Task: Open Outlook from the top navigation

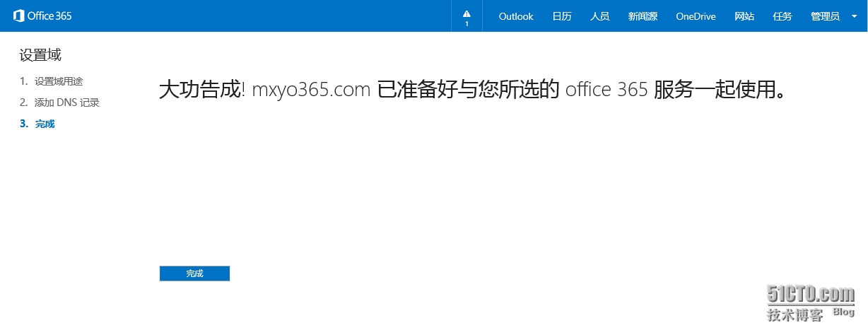Action: pyautogui.click(x=516, y=16)
